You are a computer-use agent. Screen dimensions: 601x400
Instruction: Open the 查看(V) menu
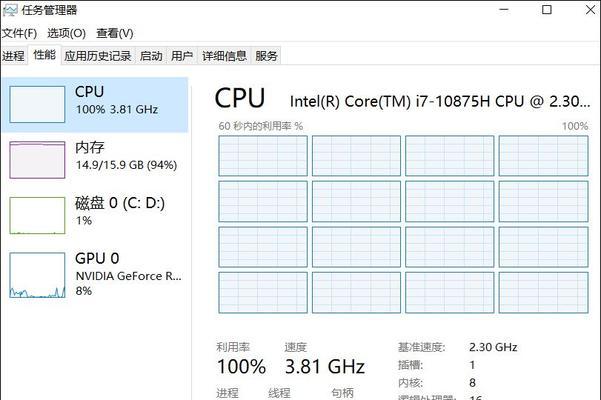(x=115, y=33)
